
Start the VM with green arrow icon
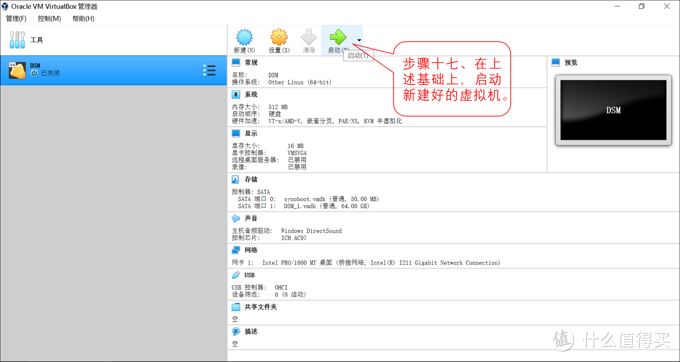point(338,37)
